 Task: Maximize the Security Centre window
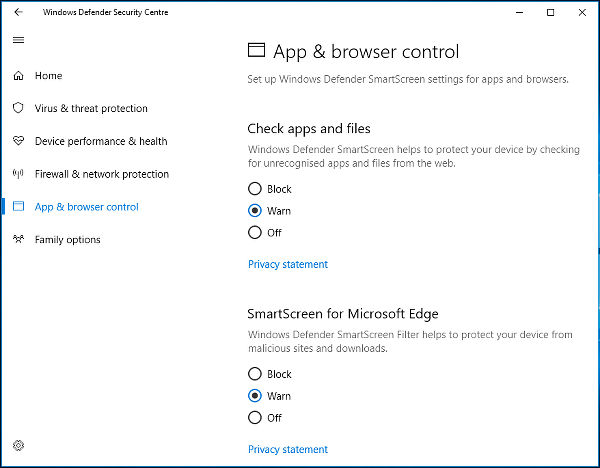[550, 12]
